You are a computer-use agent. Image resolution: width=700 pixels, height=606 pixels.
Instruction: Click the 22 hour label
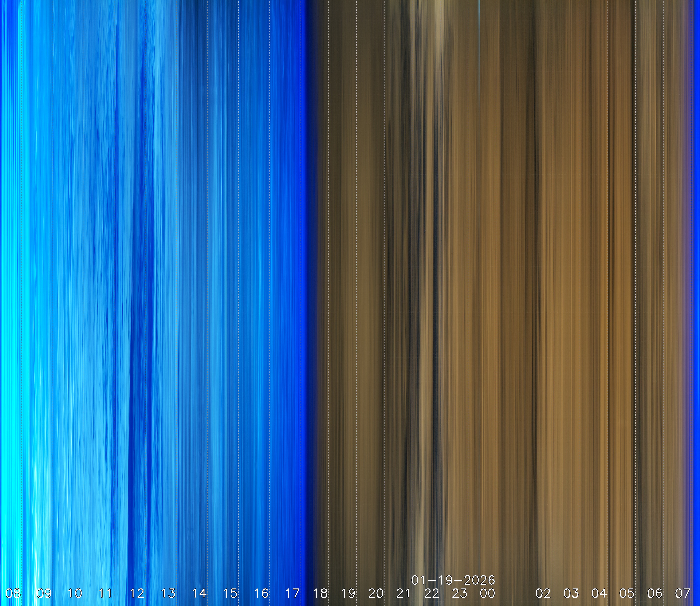432,593
